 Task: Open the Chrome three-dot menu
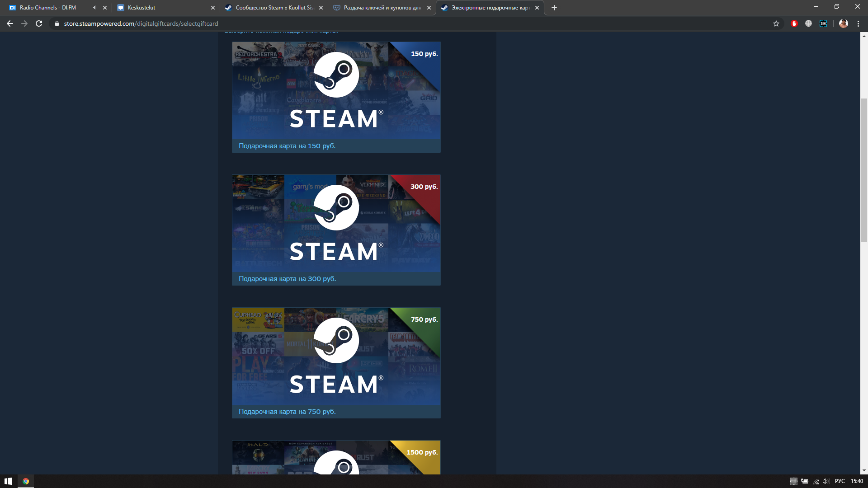coord(858,23)
